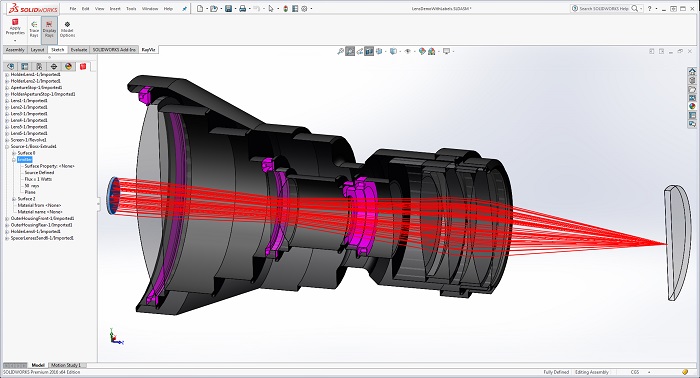Click the Trace Rays icon
Screen dimensions: 700x378
[x=34, y=29]
